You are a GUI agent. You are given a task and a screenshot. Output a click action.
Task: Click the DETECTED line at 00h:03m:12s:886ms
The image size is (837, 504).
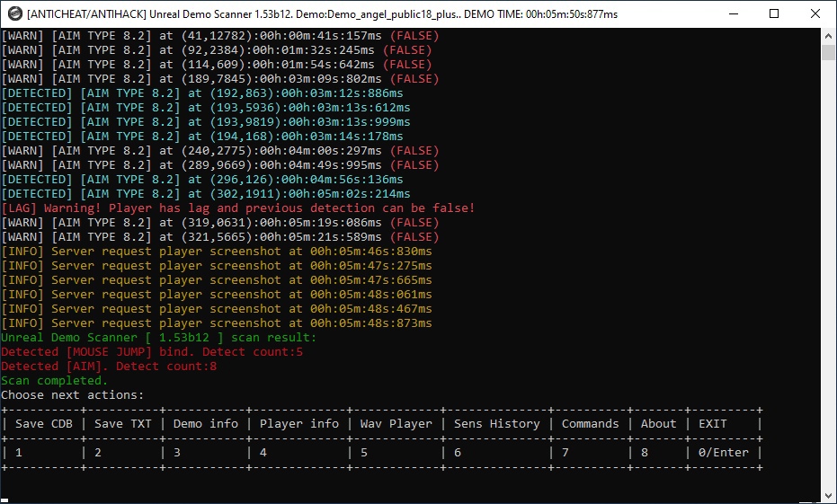[x=202, y=93]
